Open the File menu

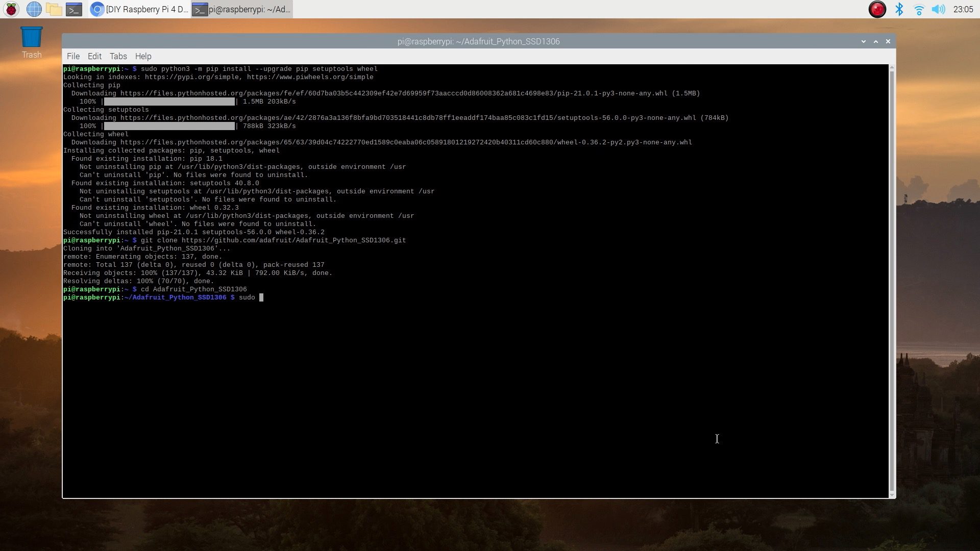(73, 56)
